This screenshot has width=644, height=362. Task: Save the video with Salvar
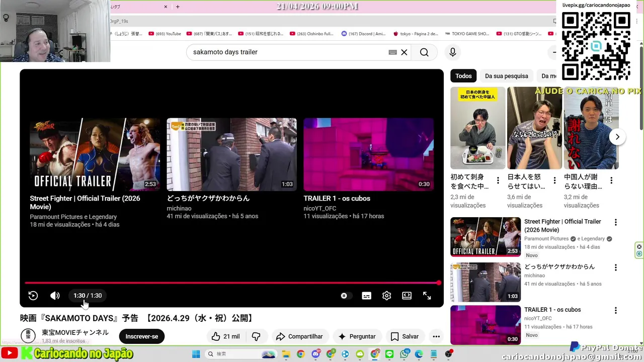405,336
